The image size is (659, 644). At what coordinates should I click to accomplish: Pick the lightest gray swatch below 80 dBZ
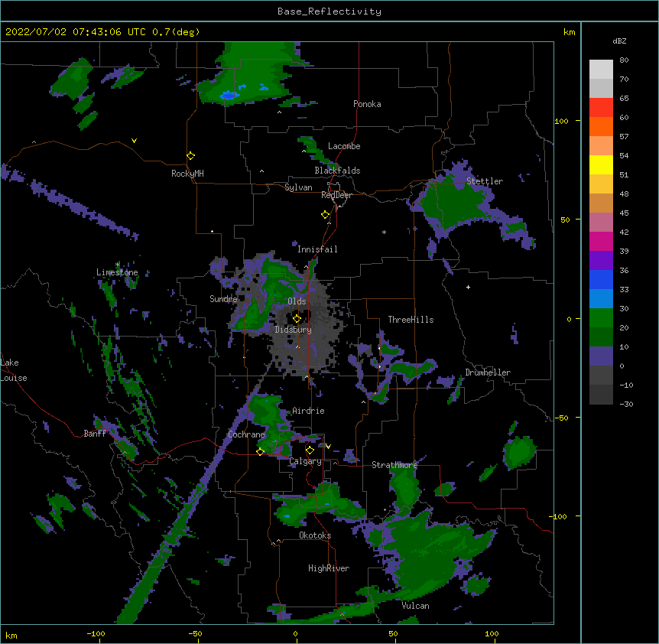601,69
